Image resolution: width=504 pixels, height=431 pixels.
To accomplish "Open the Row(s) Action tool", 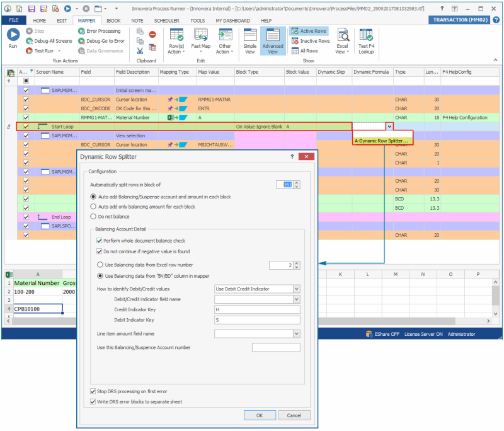I will (176, 35).
